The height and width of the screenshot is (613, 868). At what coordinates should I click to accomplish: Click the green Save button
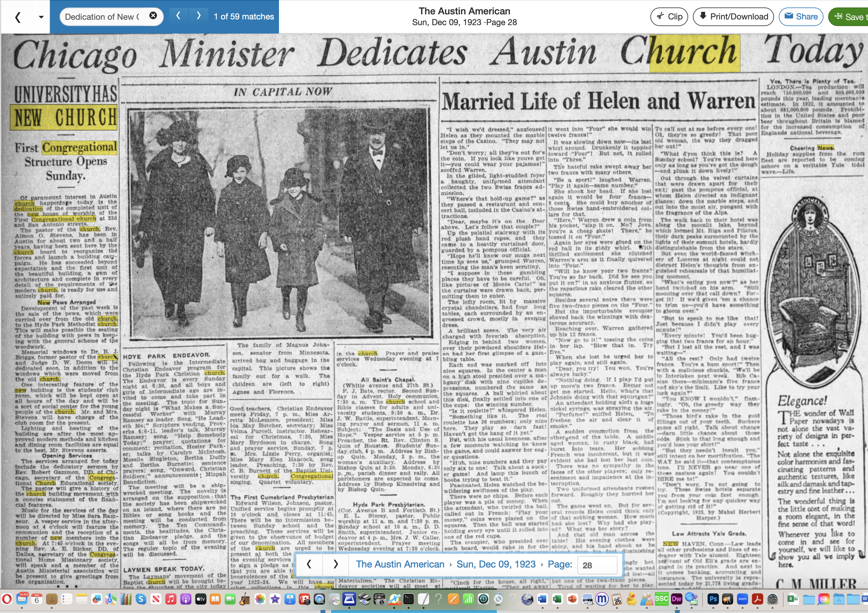849,17
